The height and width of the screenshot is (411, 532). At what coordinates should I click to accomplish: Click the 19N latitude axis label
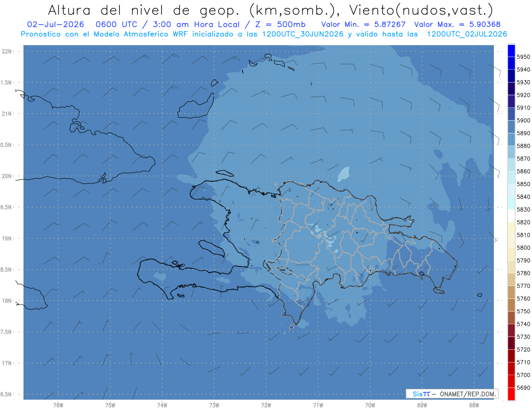pos(7,239)
